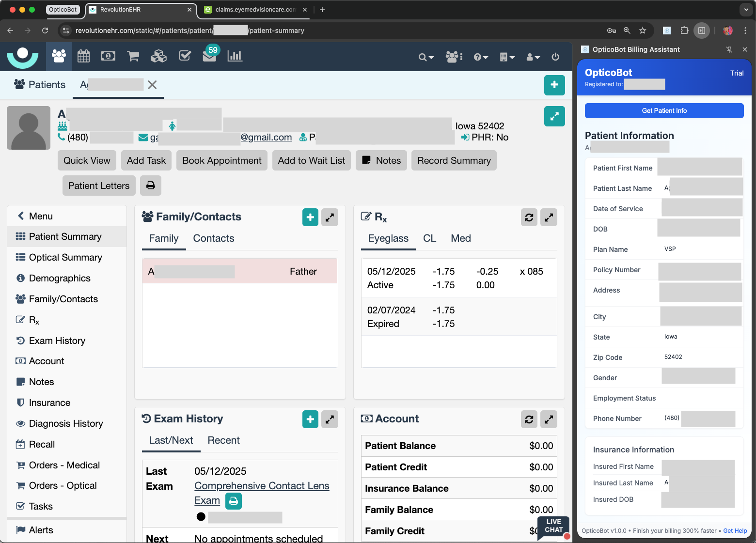This screenshot has height=543, width=756.
Task: Click the patient profile photo placeholder
Action: tap(29, 128)
